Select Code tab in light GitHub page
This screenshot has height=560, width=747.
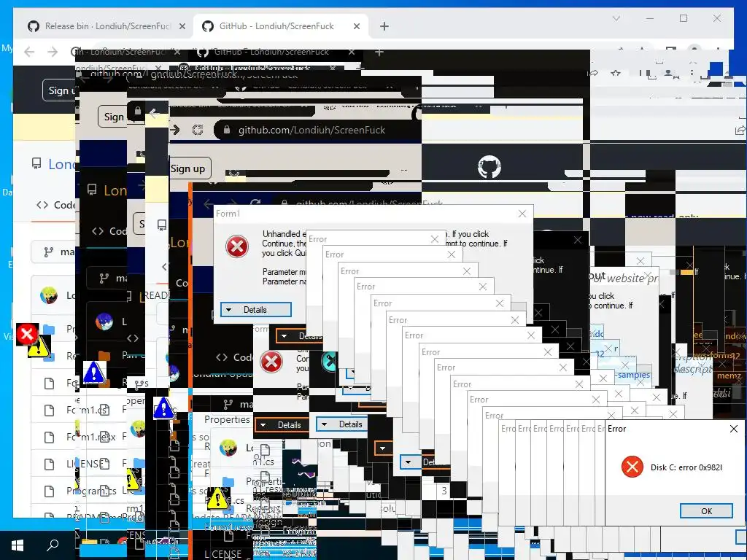click(x=55, y=205)
